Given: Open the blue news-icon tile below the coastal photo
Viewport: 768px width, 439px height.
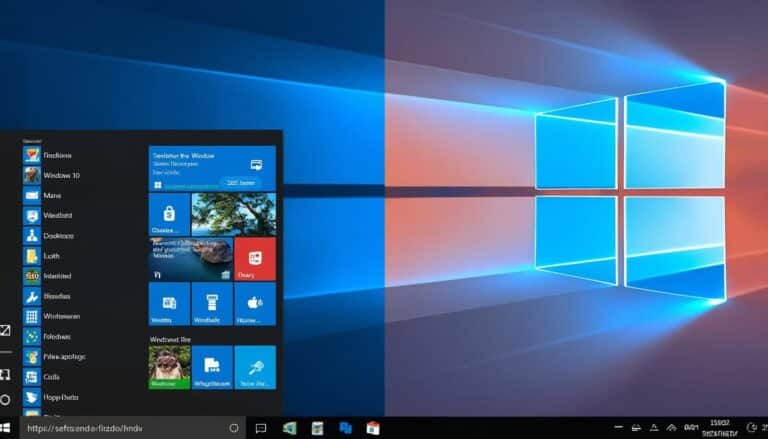Looking at the screenshot, I should tap(169, 304).
